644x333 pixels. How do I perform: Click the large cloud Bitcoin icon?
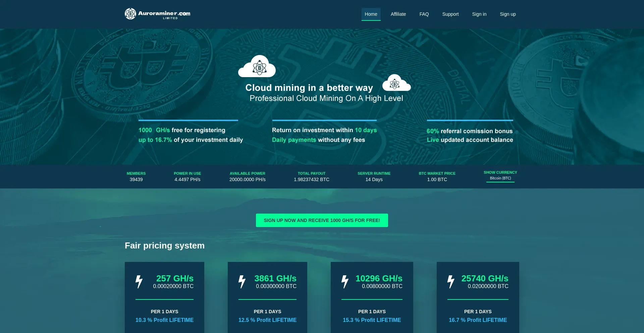click(x=257, y=66)
